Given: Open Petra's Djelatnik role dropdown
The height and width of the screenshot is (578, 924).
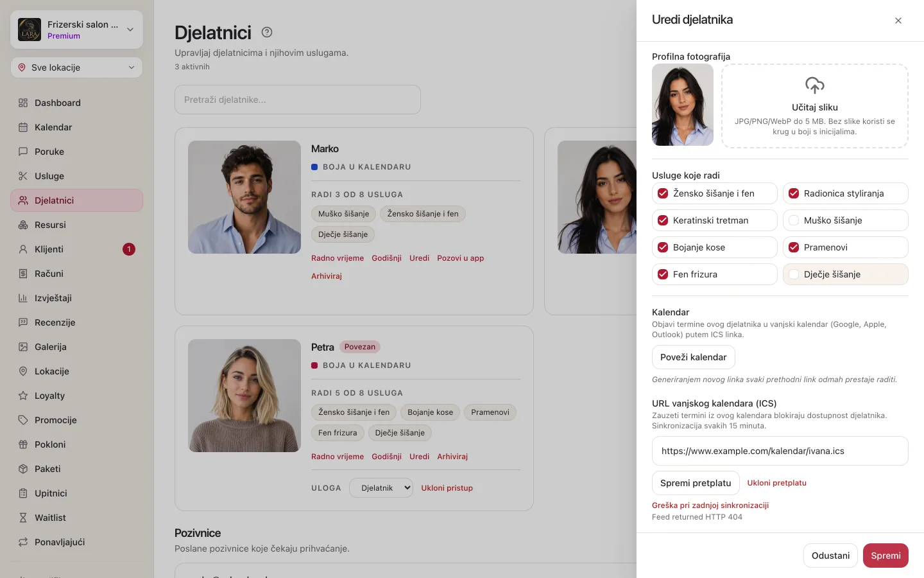Looking at the screenshot, I should [381, 488].
